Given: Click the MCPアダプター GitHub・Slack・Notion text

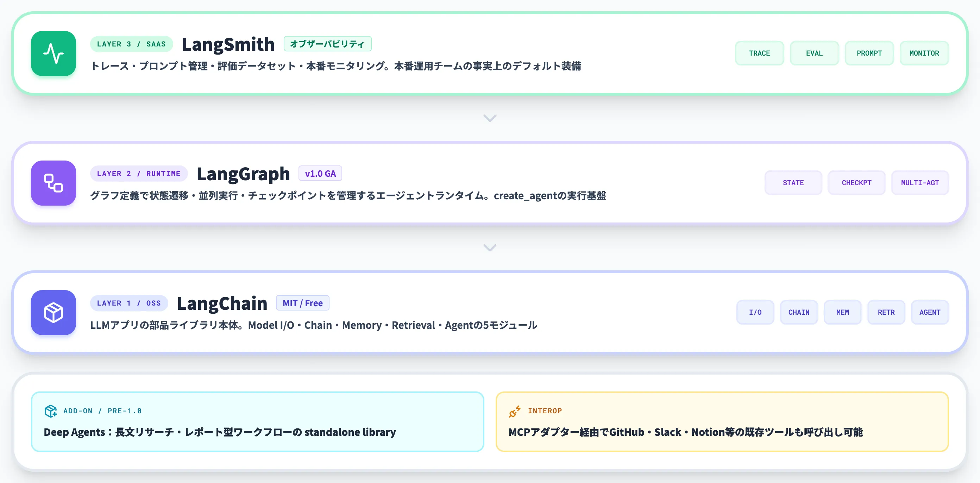Looking at the screenshot, I should coord(686,432).
